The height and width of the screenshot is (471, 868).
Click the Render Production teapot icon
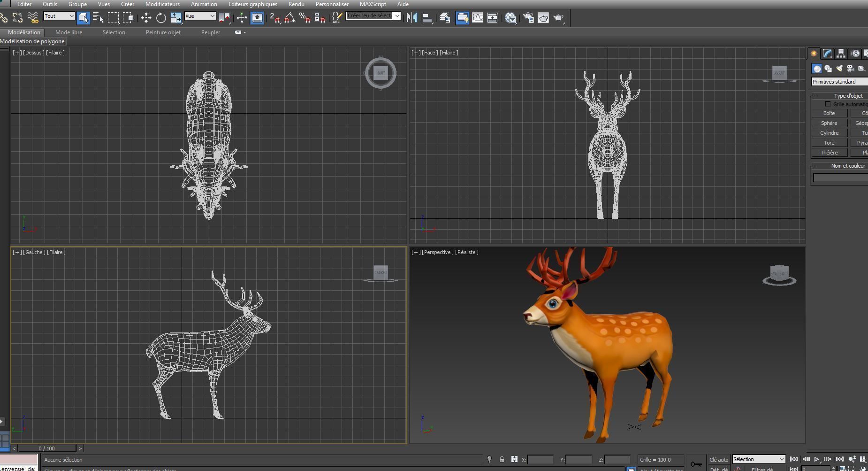click(558, 18)
